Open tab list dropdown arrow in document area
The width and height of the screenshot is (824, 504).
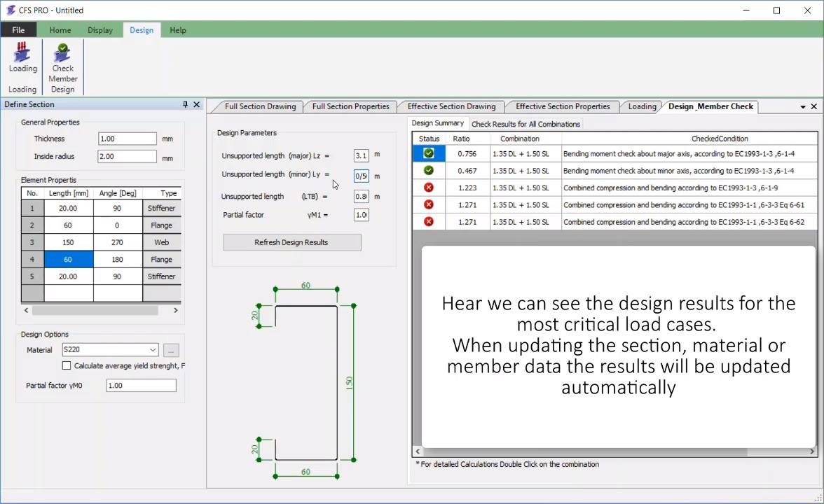point(803,106)
